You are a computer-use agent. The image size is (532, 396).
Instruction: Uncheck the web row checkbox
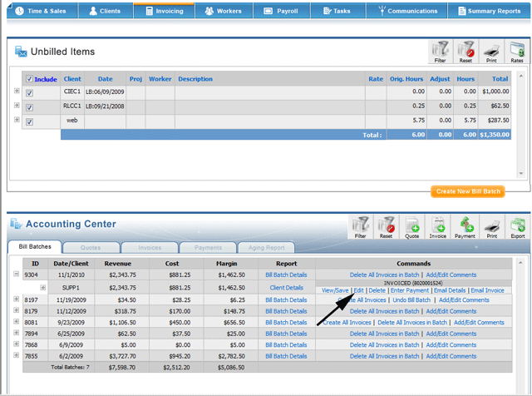30,121
